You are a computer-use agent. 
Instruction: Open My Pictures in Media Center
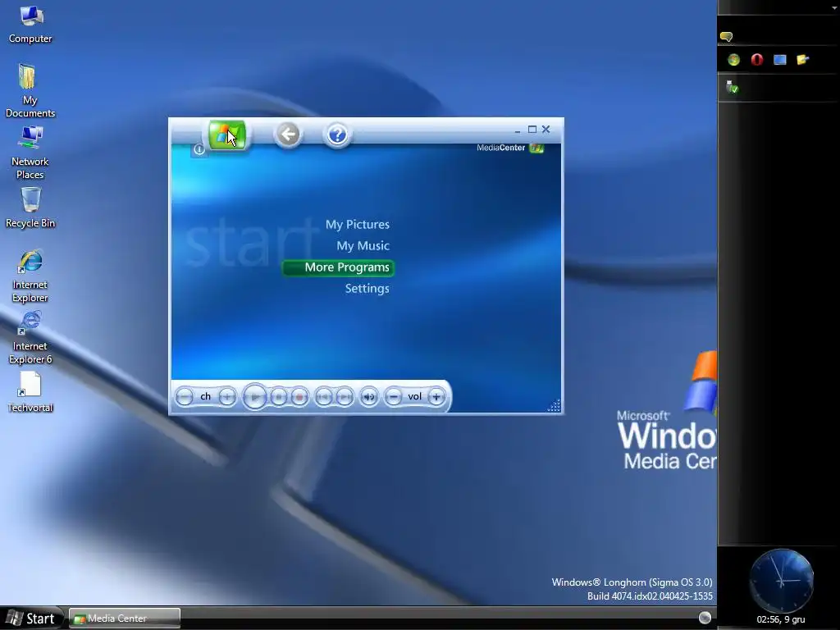[358, 225]
